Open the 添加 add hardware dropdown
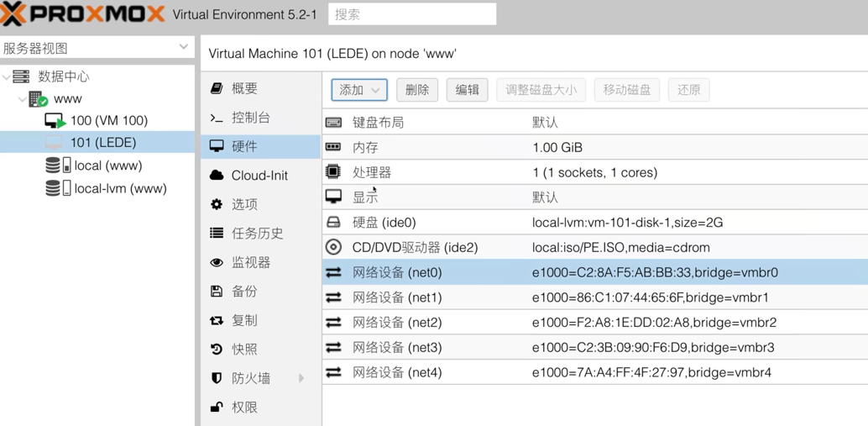The image size is (868, 426). pyautogui.click(x=359, y=90)
